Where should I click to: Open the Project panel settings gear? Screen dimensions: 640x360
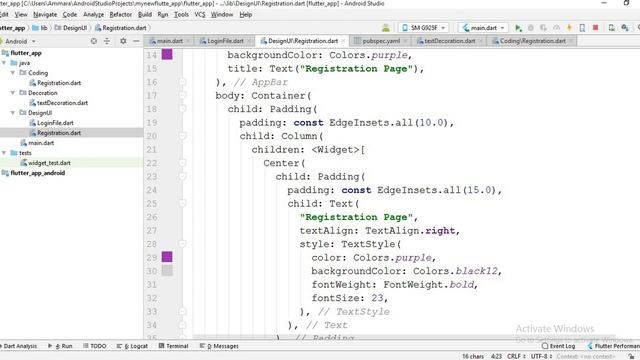click(x=123, y=41)
